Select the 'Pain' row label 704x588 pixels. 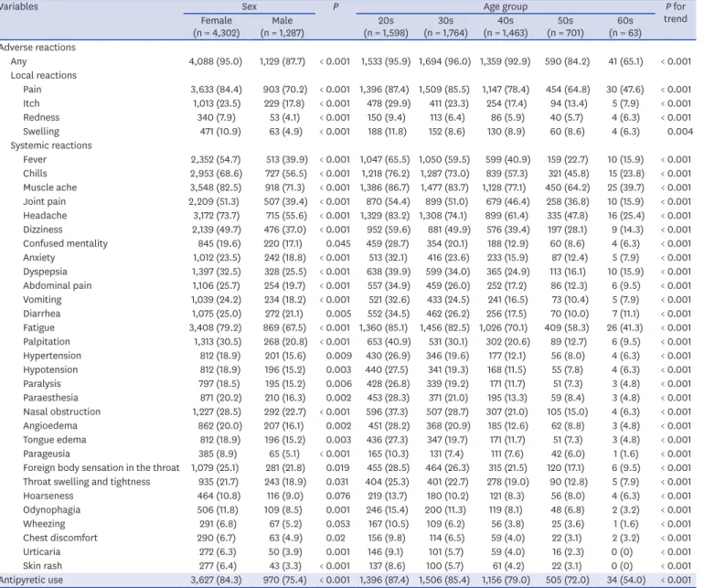click(32, 89)
